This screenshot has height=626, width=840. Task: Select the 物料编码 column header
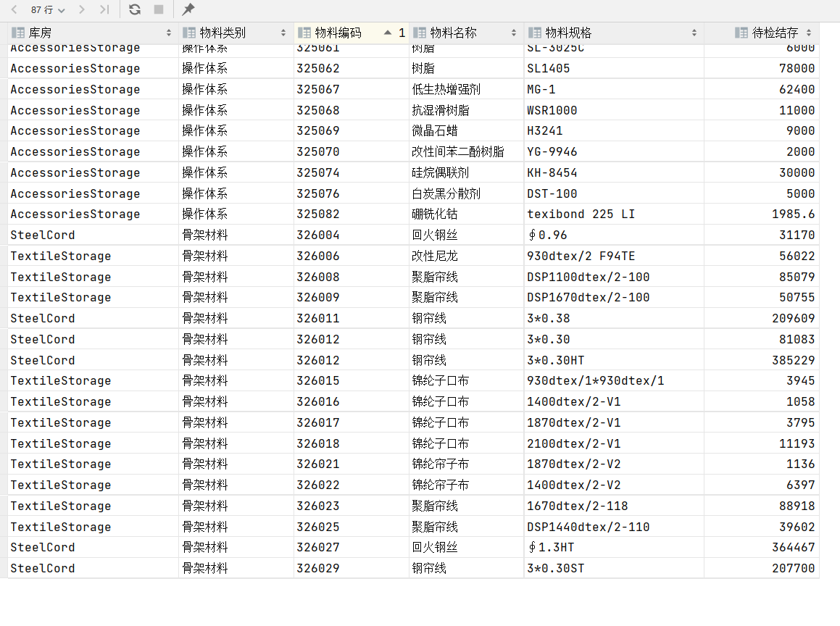tap(352, 33)
